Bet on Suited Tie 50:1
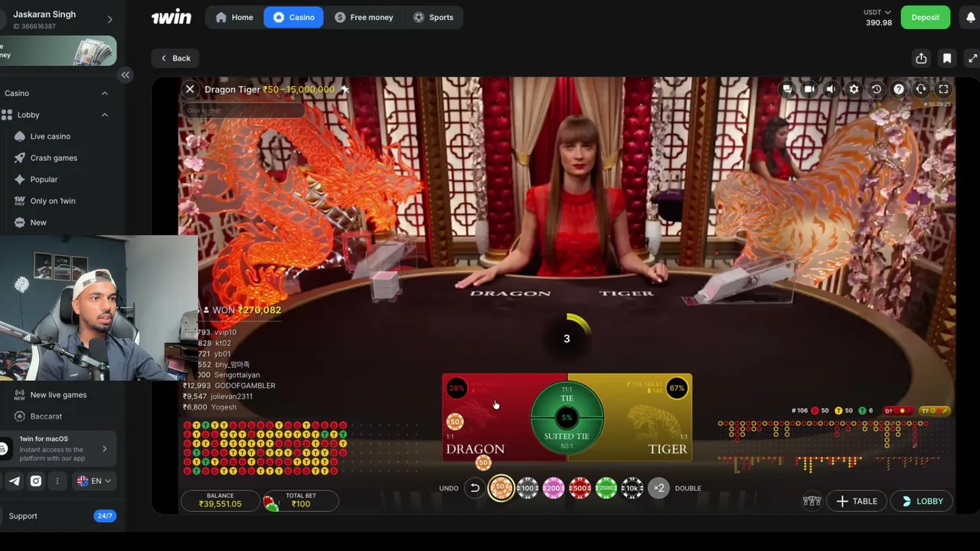Screen dimensions: 980x551 (x=567, y=439)
